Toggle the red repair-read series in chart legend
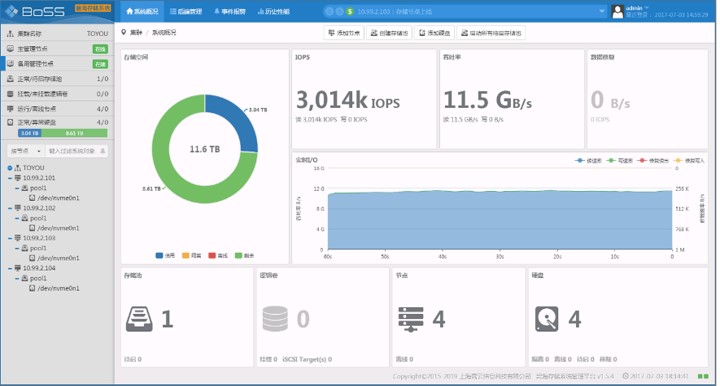 coord(653,161)
